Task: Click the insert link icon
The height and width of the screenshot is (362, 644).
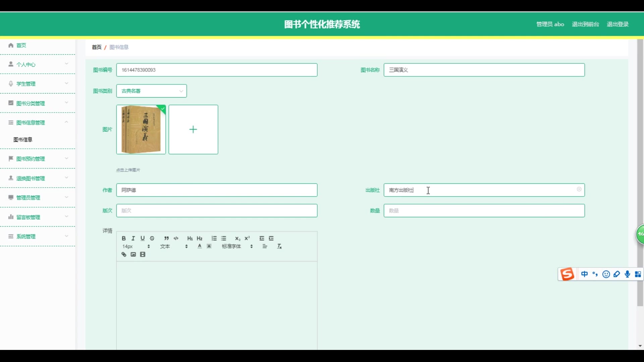Action: pyautogui.click(x=124, y=255)
